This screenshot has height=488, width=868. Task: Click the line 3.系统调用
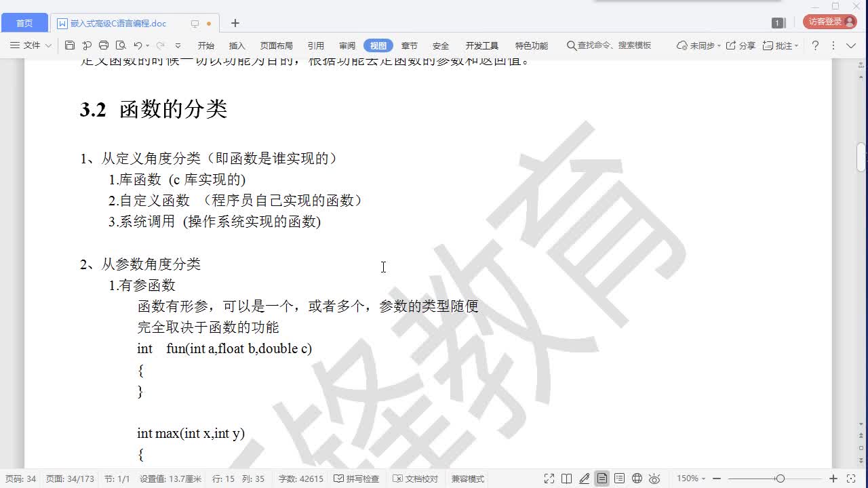coord(214,222)
